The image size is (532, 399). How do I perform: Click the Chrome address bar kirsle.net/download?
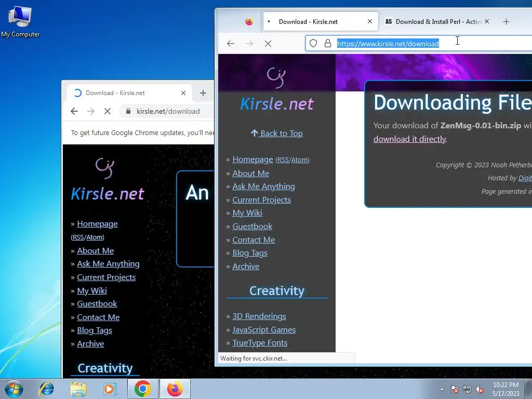168,111
